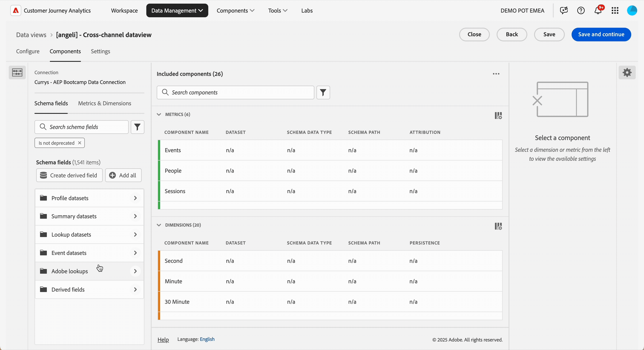Switch to Metrics & Dimensions tab
The width and height of the screenshot is (644, 350).
click(105, 103)
